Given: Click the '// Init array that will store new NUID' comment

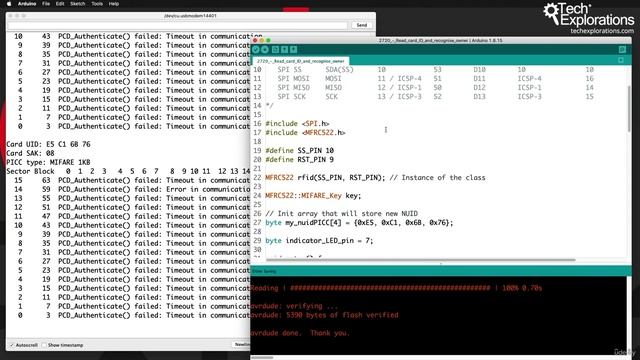Looking at the screenshot, I should pos(341,213).
